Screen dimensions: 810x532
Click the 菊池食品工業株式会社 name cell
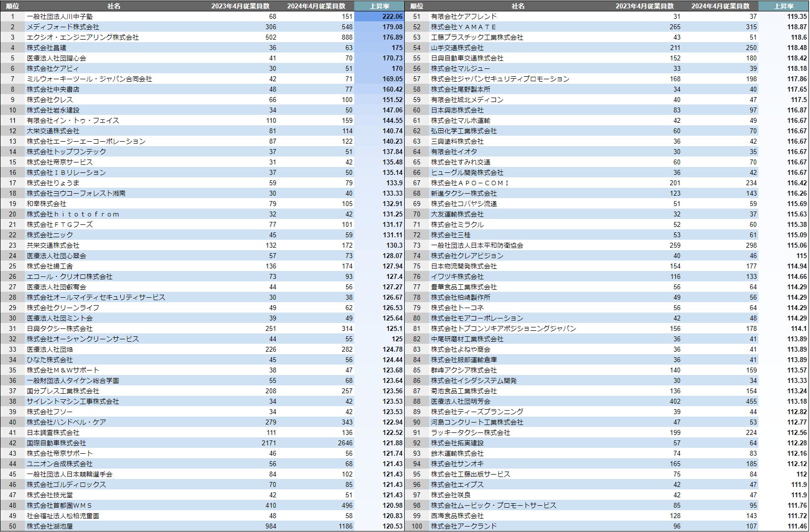tap(464, 391)
